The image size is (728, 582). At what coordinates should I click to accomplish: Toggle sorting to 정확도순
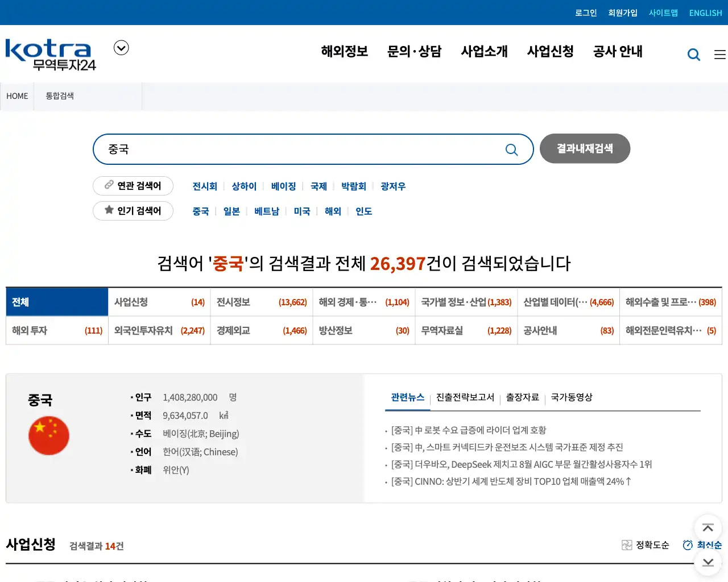(x=652, y=544)
